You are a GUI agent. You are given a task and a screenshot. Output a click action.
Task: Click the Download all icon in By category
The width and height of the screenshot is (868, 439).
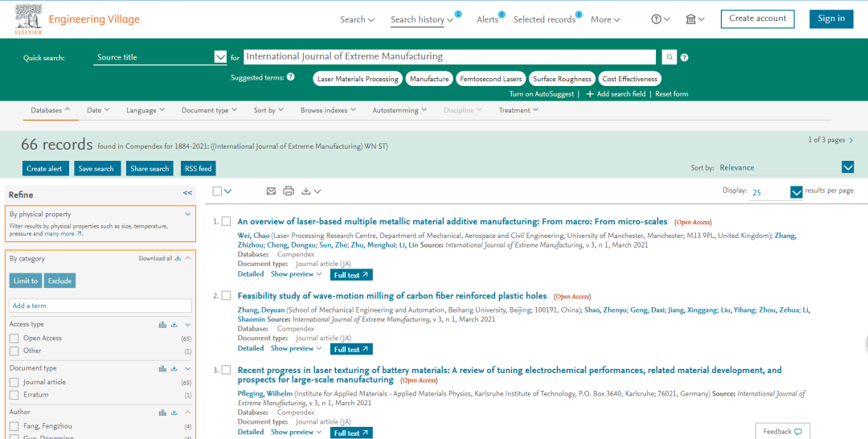pos(178,258)
